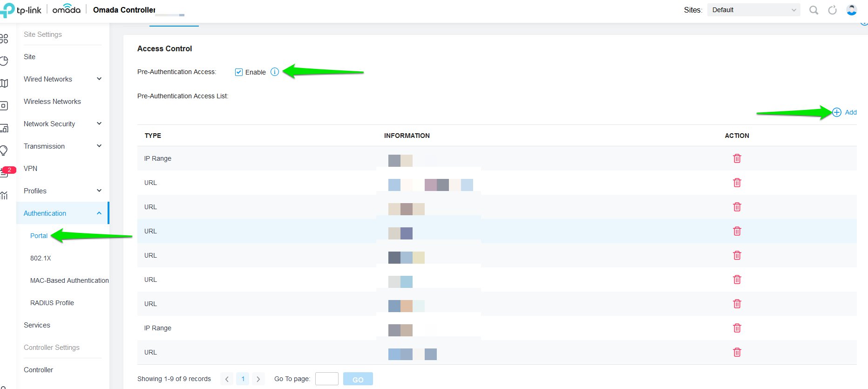Click the Go To page input field
The image size is (868, 389).
click(326, 379)
